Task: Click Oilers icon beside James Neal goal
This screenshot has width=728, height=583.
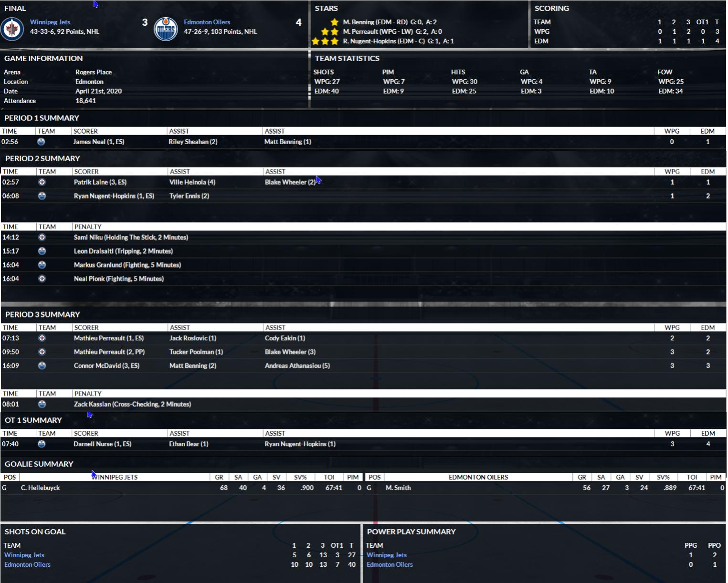Action: (x=41, y=142)
